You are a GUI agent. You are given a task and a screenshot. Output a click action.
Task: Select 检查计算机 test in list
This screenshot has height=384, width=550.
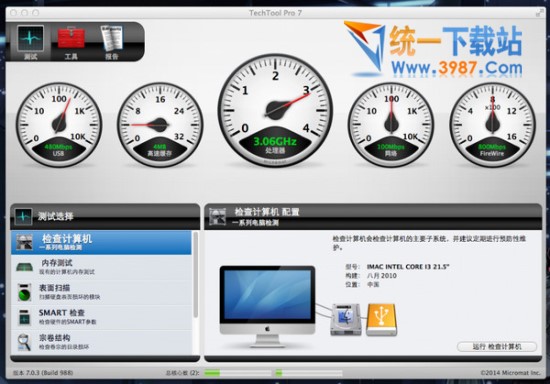[101, 242]
